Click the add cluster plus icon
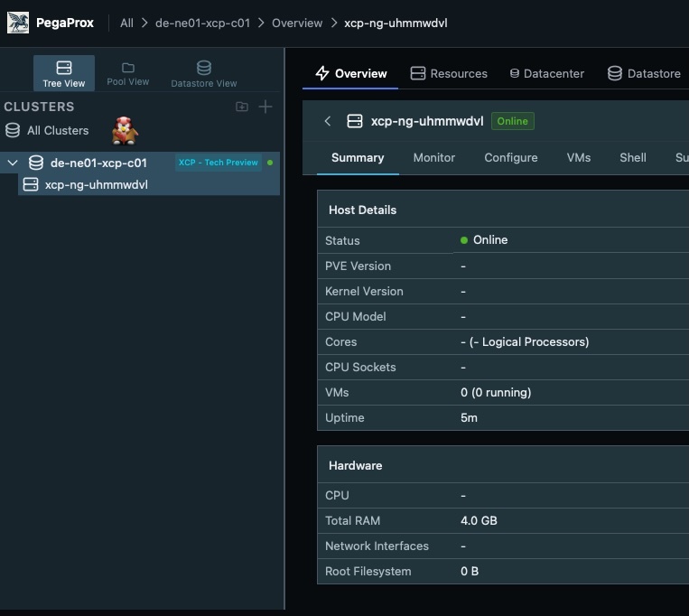 pos(265,107)
